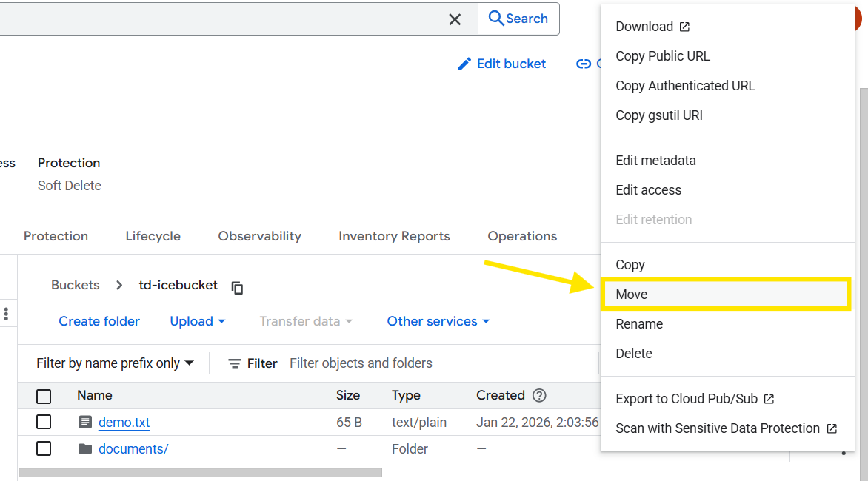
Task: Open the demo.txt file link
Action: coord(124,423)
